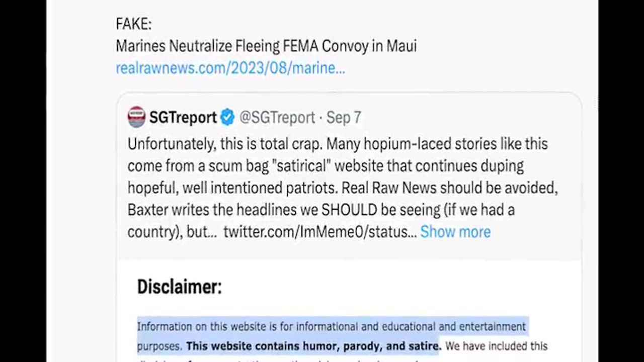The width and height of the screenshot is (644, 362).
Task: Open the realrawnews.com article link
Action: [x=230, y=68]
